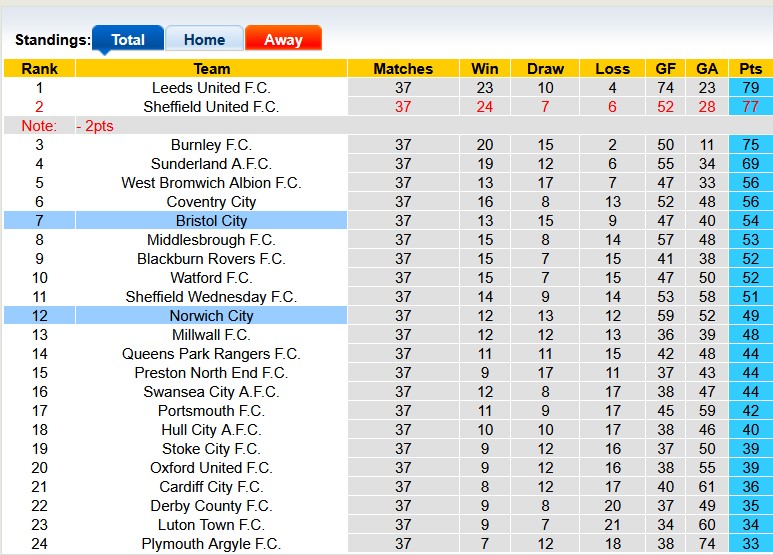Image resolution: width=773 pixels, height=555 pixels.
Task: Click the Team column header
Action: 211,69
